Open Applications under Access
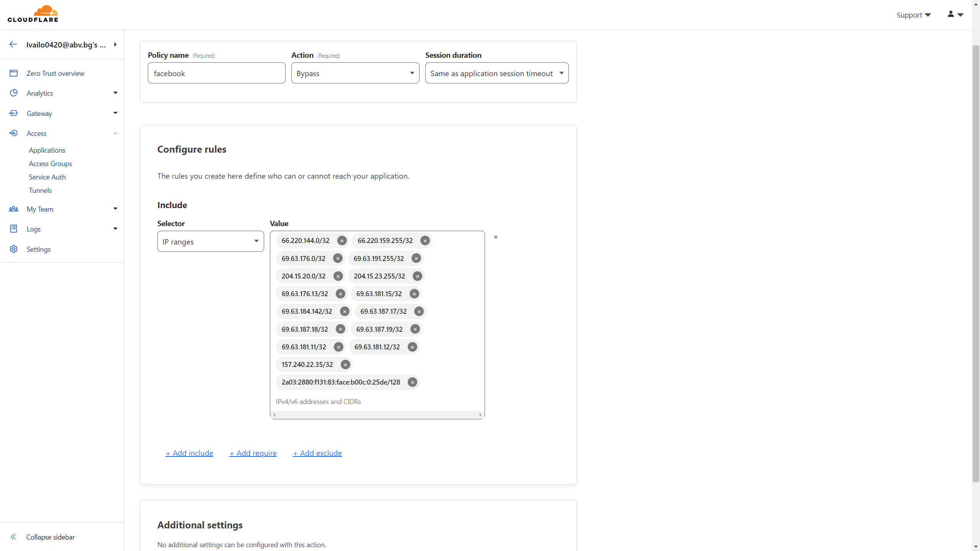The image size is (980, 551). click(47, 150)
